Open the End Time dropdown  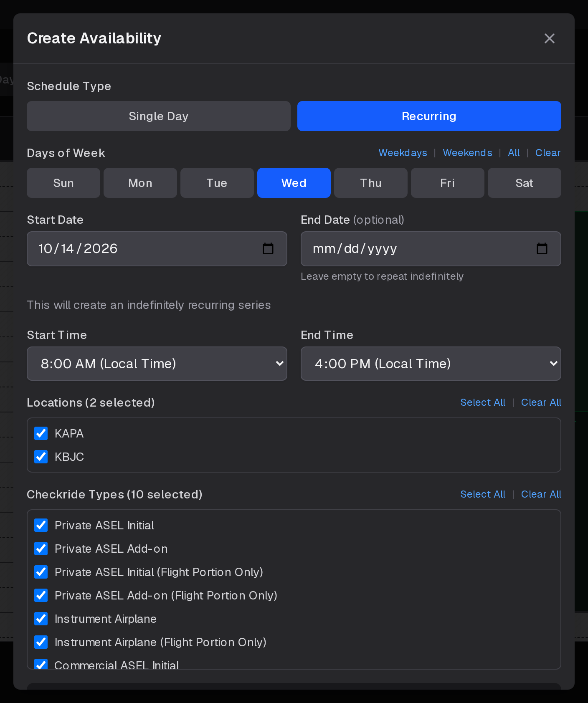point(431,364)
